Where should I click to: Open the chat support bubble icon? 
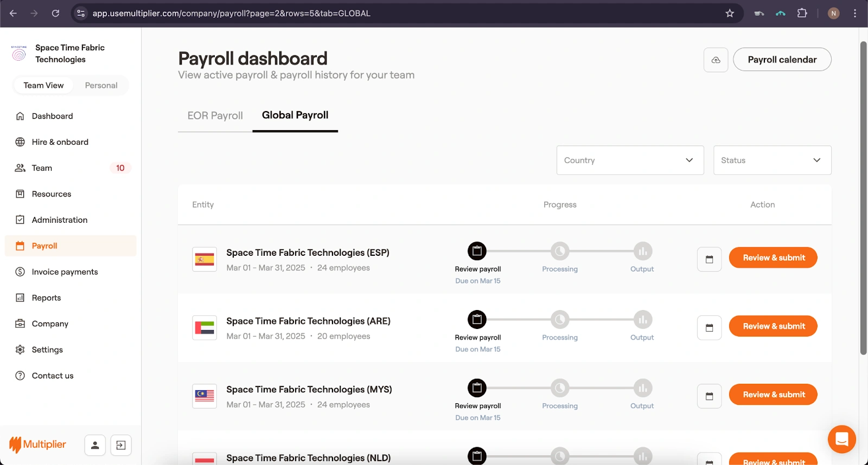[x=842, y=439]
